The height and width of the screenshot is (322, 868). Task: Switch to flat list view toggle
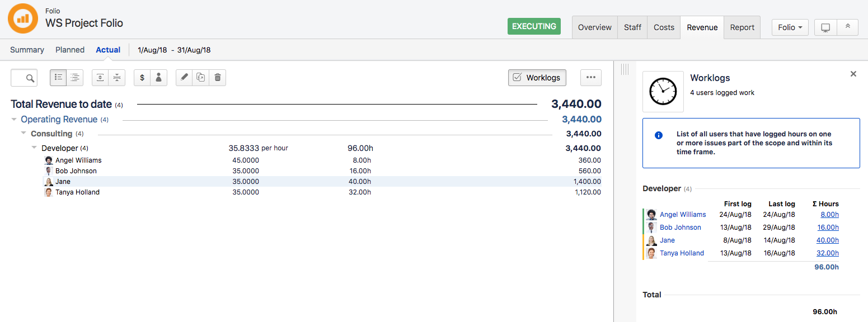click(x=58, y=78)
